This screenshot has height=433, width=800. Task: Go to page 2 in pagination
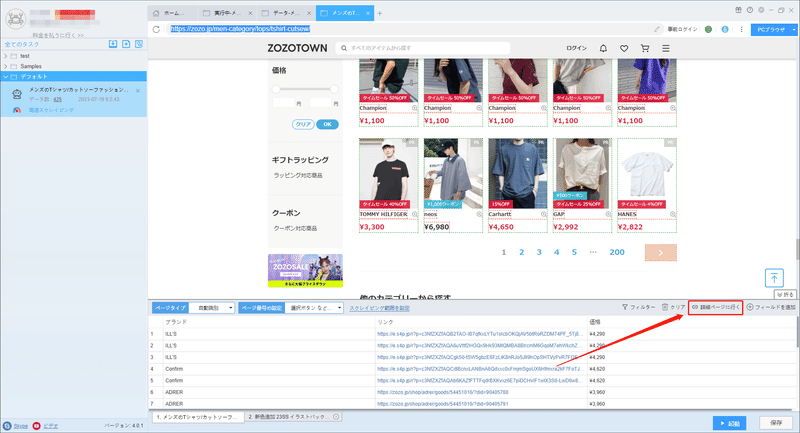[x=521, y=252]
